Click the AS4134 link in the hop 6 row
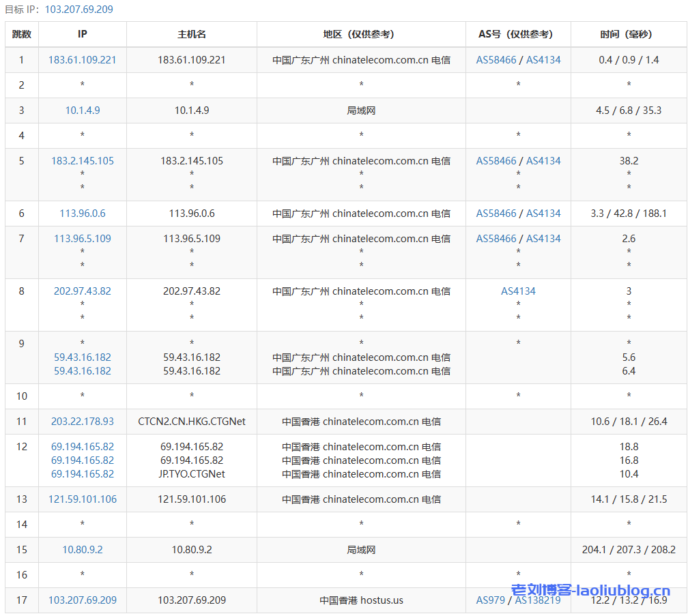Screen dimensions: 688x616 click(543, 214)
